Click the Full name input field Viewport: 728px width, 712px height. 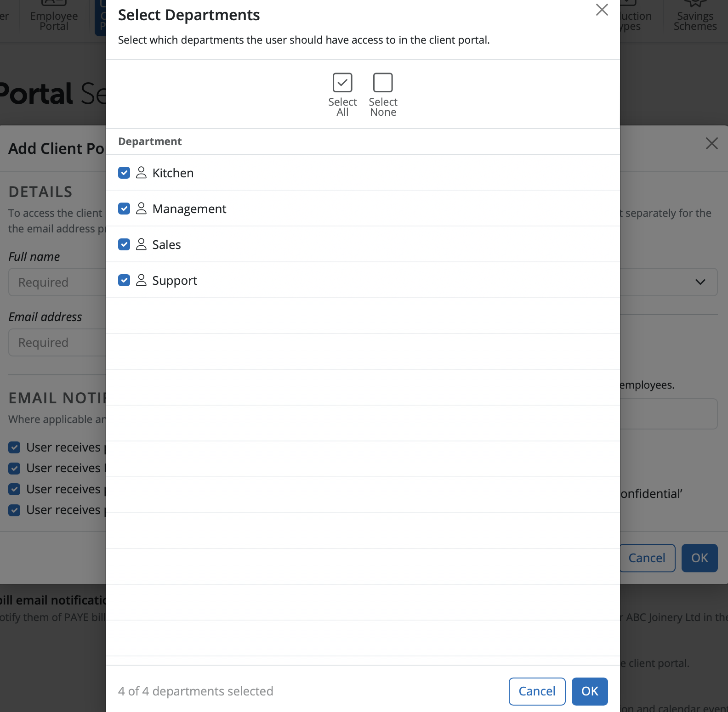(x=57, y=282)
